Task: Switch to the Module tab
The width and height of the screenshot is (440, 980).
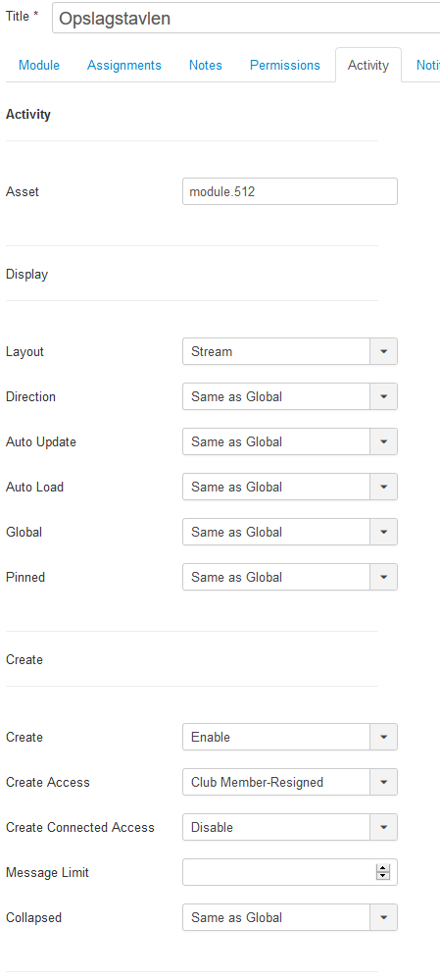Action: 39,65
